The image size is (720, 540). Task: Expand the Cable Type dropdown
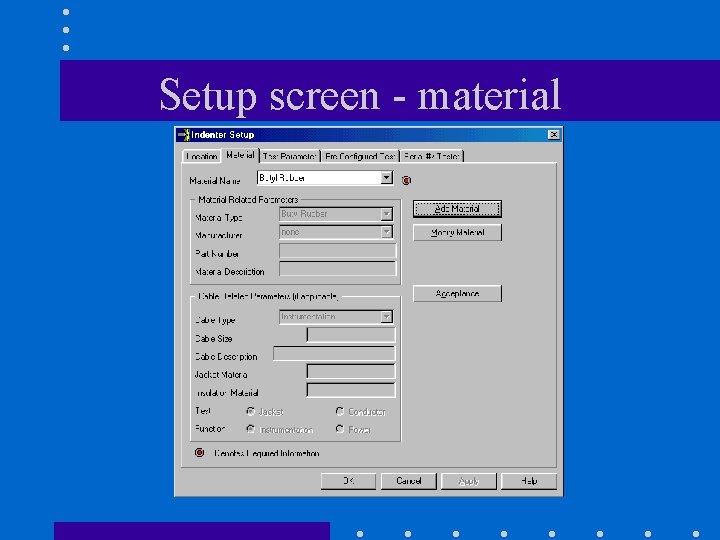387,317
